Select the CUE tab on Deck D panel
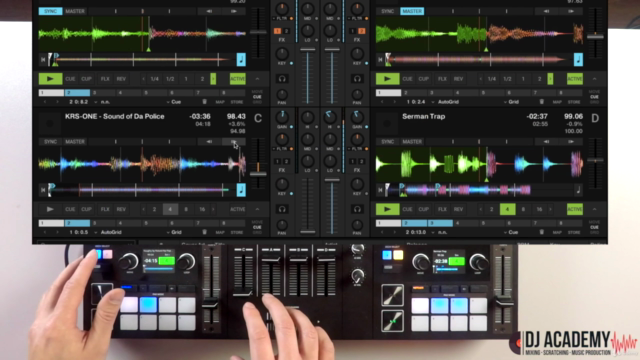This screenshot has width=640, height=360. click(x=594, y=227)
